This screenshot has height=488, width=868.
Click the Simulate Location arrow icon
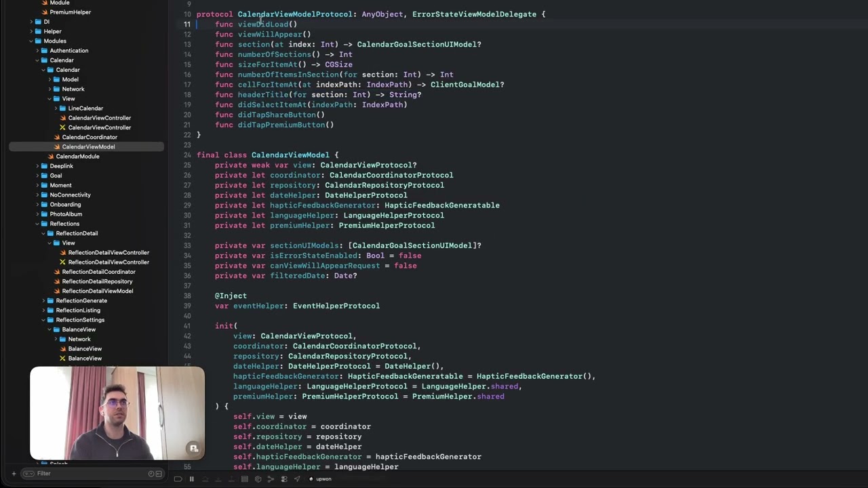(x=297, y=479)
